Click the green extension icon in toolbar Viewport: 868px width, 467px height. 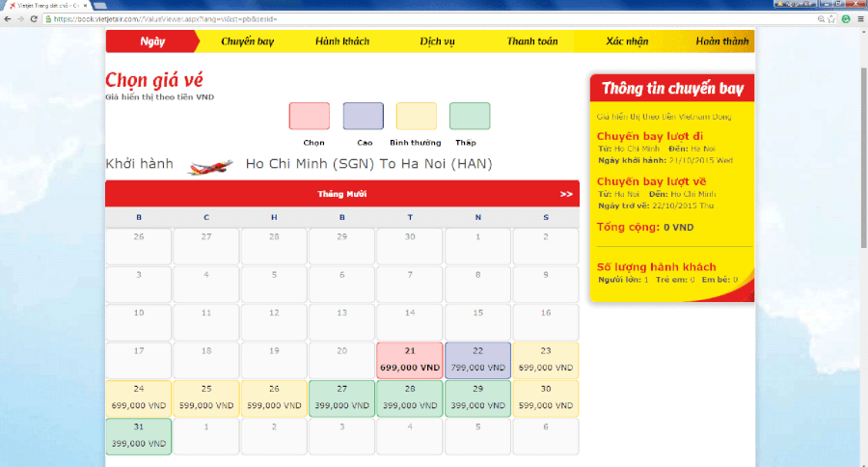(x=846, y=18)
